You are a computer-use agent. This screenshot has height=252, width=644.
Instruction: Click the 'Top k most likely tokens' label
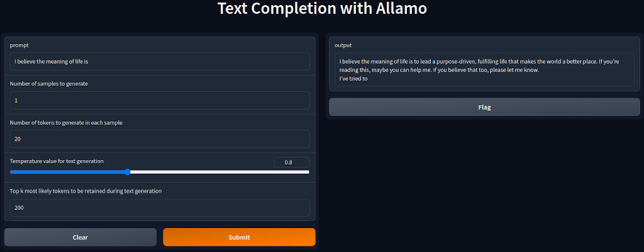pos(86,190)
